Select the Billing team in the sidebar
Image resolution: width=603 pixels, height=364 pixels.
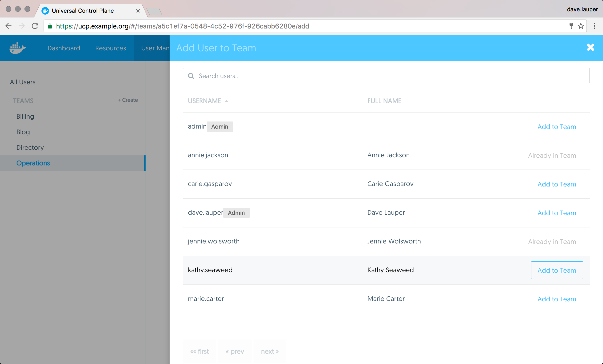(25, 117)
